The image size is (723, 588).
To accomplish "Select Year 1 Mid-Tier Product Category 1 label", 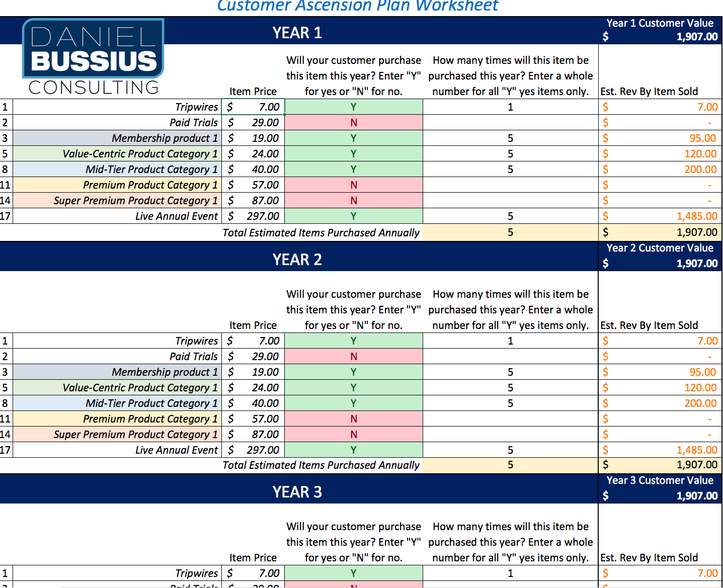I will coord(151,170).
